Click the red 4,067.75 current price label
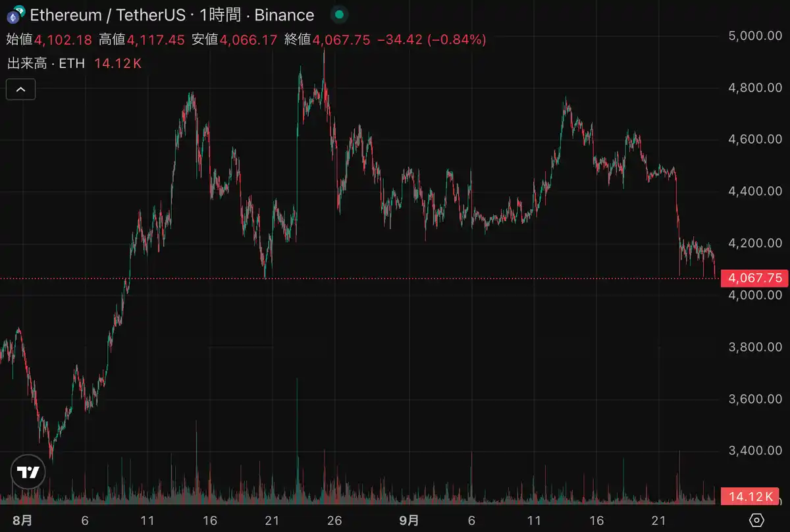 click(x=754, y=278)
